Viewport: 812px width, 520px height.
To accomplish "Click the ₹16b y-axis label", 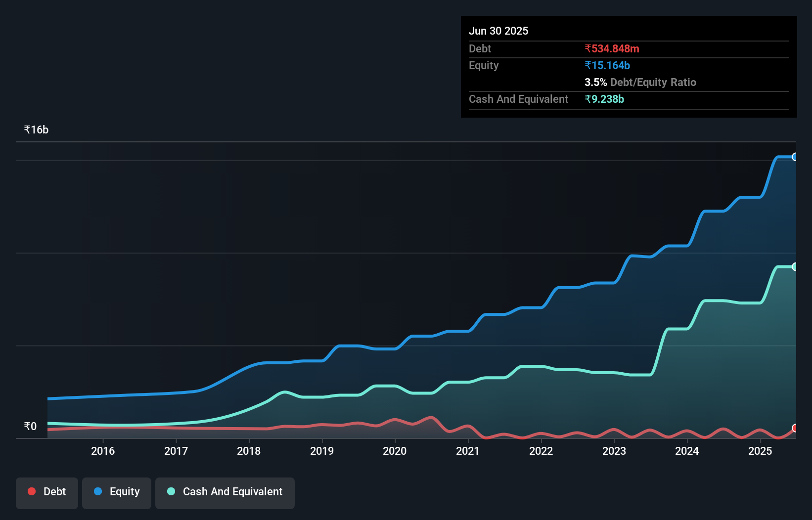I will coord(37,130).
